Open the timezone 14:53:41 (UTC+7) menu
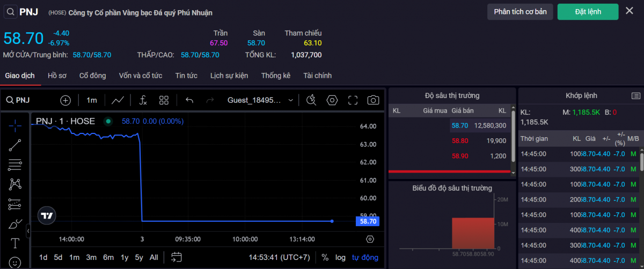The image size is (644, 269). 279,257
